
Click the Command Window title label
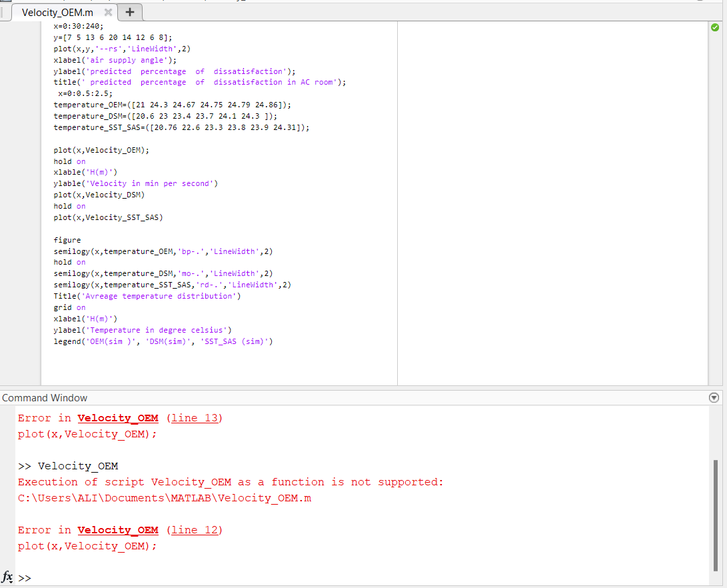point(45,397)
